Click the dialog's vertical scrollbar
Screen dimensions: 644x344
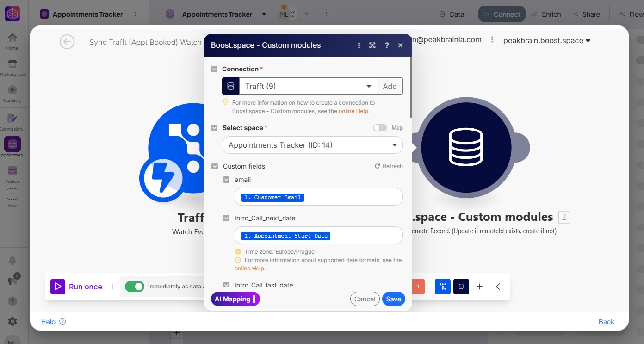click(410, 88)
